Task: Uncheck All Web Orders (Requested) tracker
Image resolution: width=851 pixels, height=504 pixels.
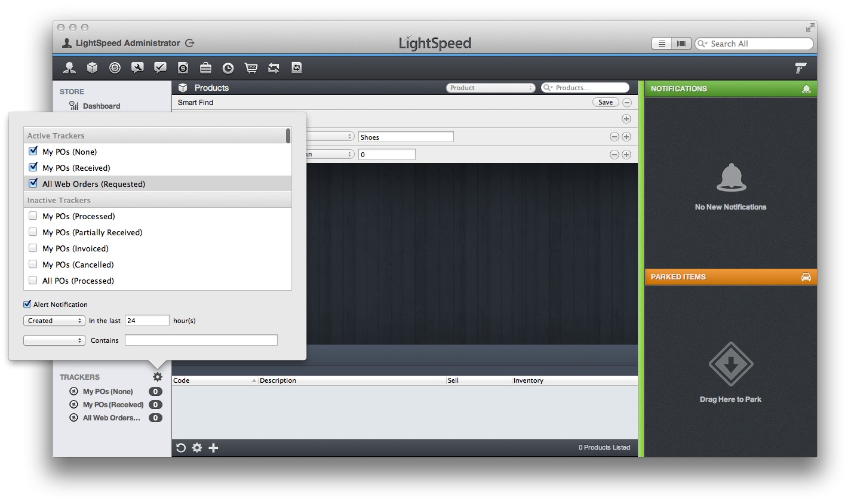Action: 33,183
